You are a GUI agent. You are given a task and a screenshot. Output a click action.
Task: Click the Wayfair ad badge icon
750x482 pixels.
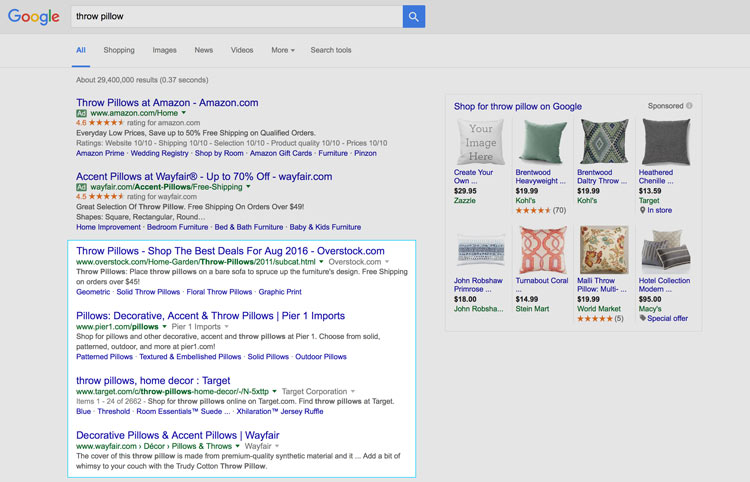[x=81, y=187]
